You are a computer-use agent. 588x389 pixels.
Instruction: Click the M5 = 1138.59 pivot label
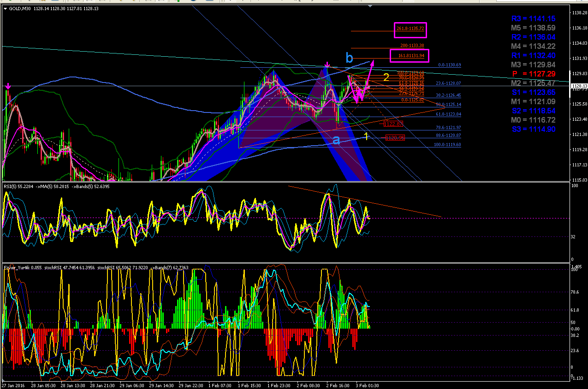coord(533,28)
